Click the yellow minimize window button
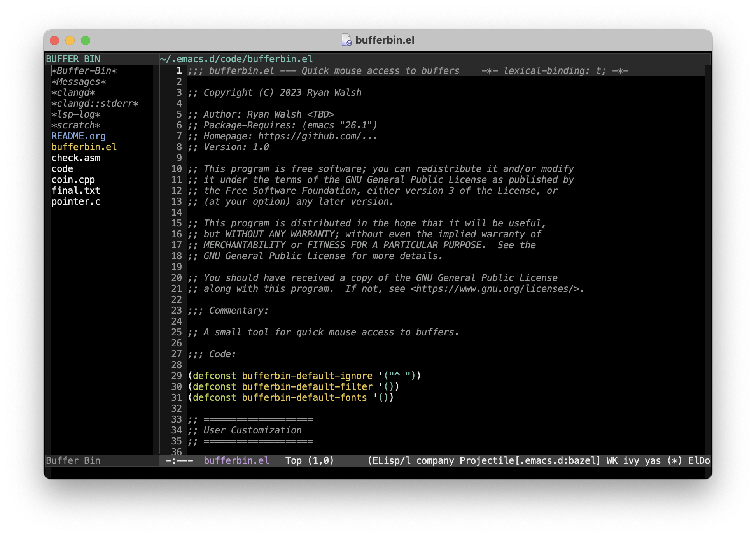 click(x=70, y=40)
